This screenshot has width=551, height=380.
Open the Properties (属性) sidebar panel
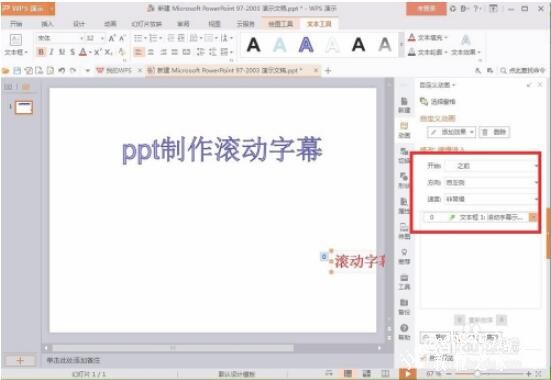tap(404, 206)
